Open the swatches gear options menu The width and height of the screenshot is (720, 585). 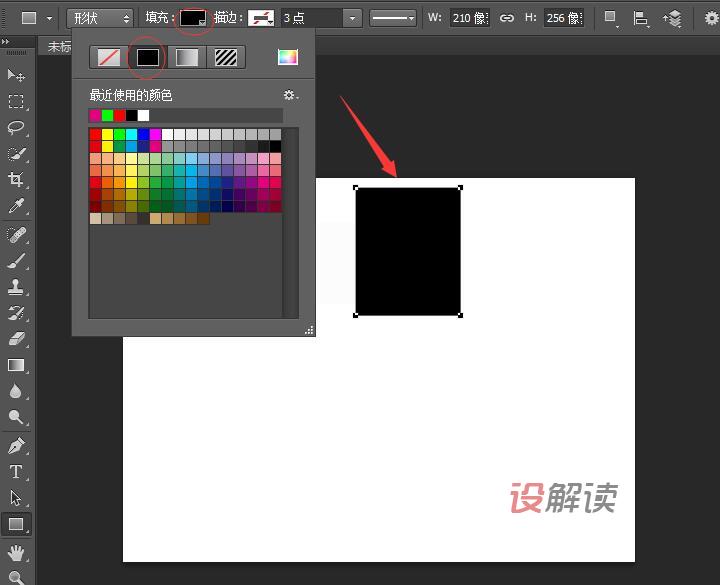[290, 95]
